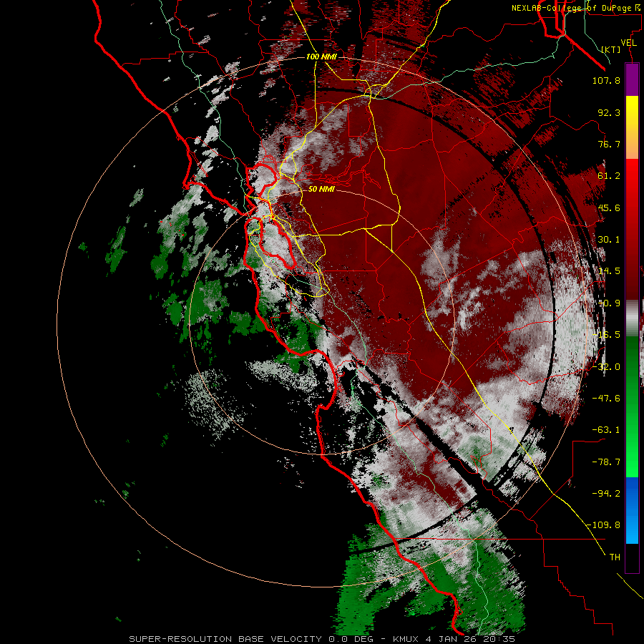Click the 50 NMI range ring label
The height and width of the screenshot is (644, 644).
pos(321,189)
